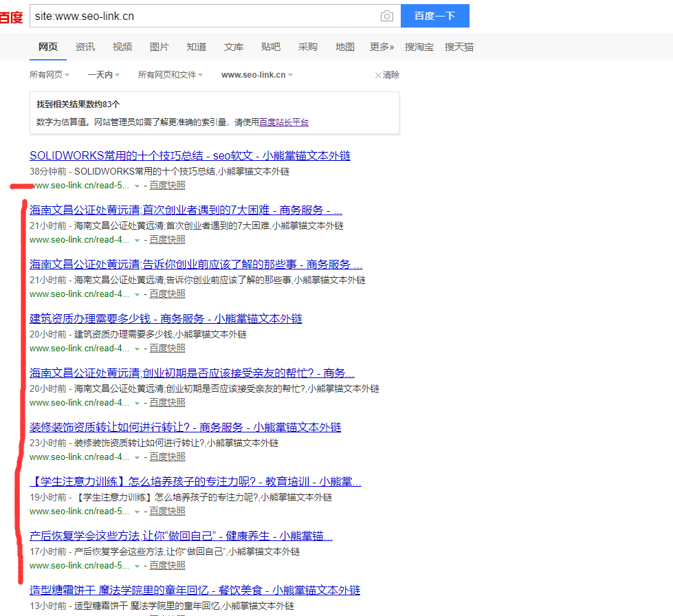The image size is (673, 616).
Task: Expand the 所有网页和文件 dropdown
Action: tap(170, 75)
